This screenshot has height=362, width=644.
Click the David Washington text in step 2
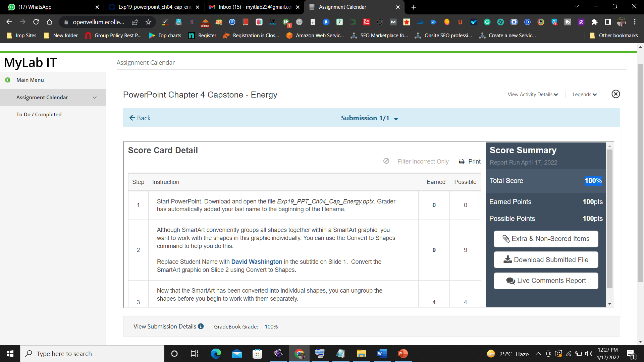(x=257, y=262)
